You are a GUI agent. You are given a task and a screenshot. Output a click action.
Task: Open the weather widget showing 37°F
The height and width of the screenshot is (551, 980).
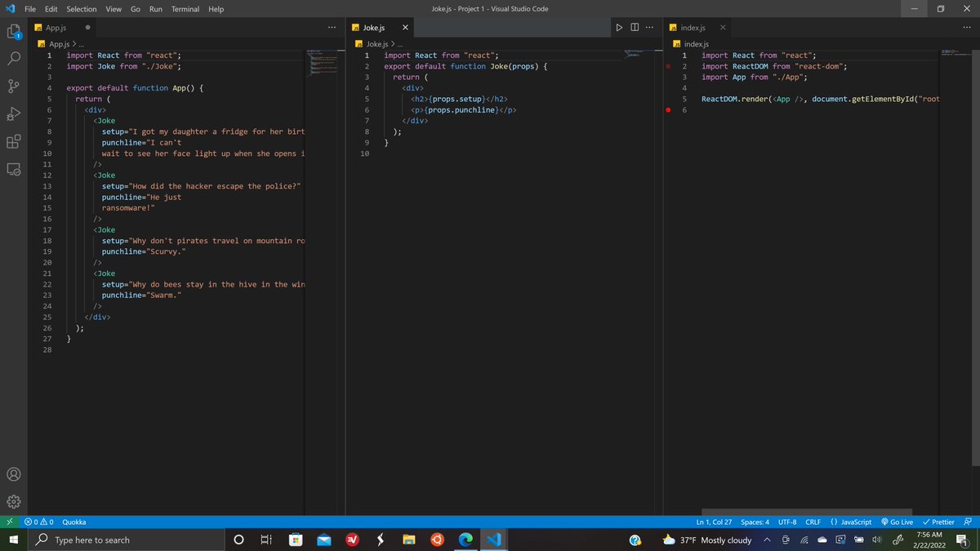click(707, 540)
